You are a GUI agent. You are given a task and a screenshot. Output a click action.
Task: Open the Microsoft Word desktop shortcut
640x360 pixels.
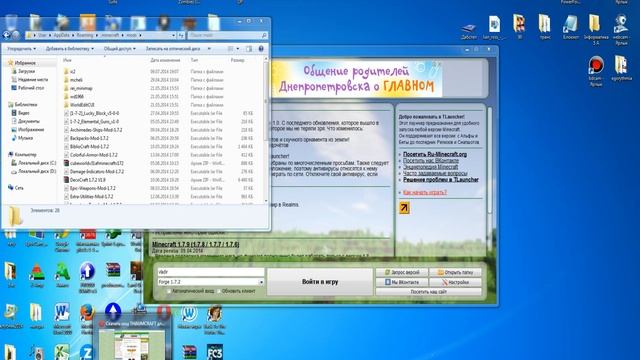pyautogui.click(x=62, y=313)
